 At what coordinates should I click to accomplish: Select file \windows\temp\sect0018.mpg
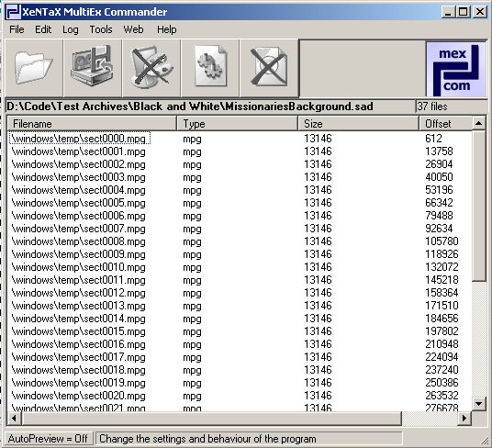[79, 370]
